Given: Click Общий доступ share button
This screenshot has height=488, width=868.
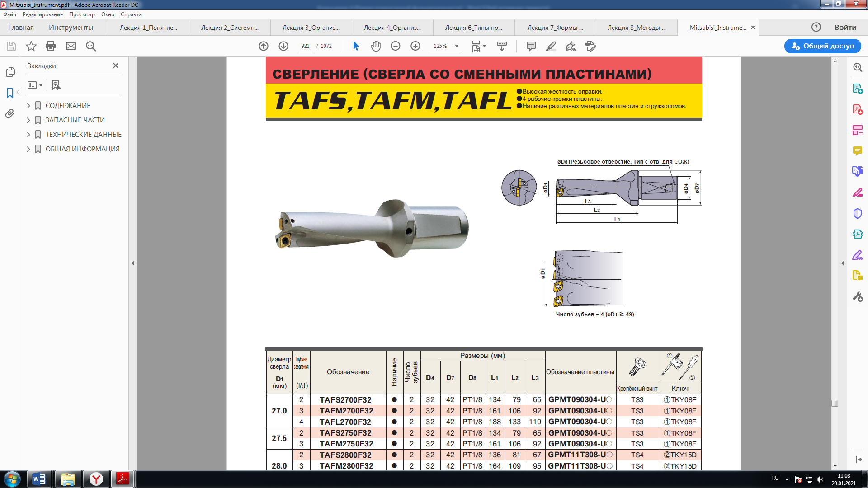Looking at the screenshot, I should (822, 46).
